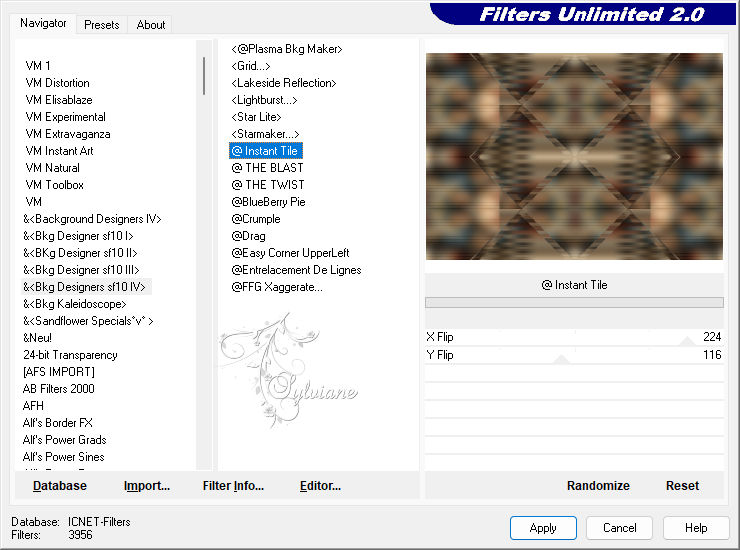Select &<Bkg Designer sf10 III> category
Viewport: 740px width, 550px height.
81,270
